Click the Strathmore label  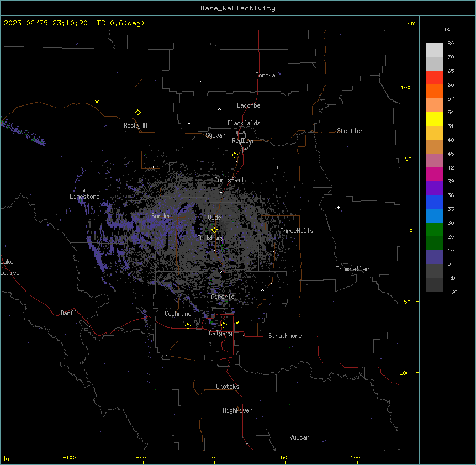click(285, 336)
